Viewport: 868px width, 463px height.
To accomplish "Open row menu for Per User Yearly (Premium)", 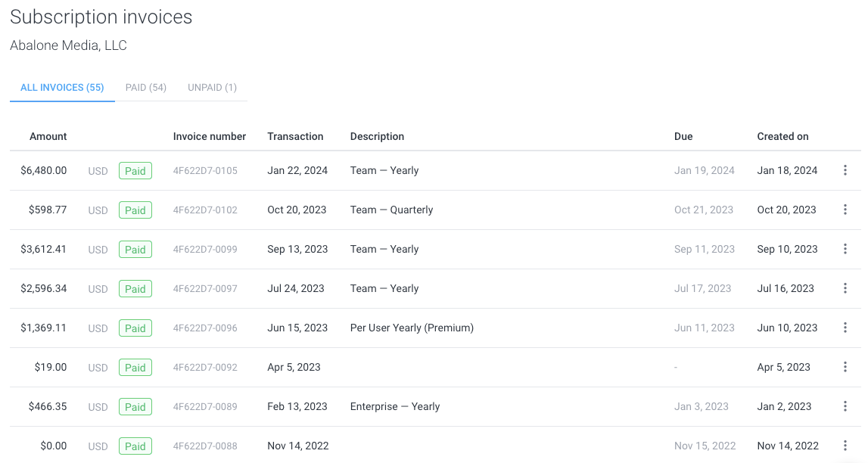I will point(845,328).
